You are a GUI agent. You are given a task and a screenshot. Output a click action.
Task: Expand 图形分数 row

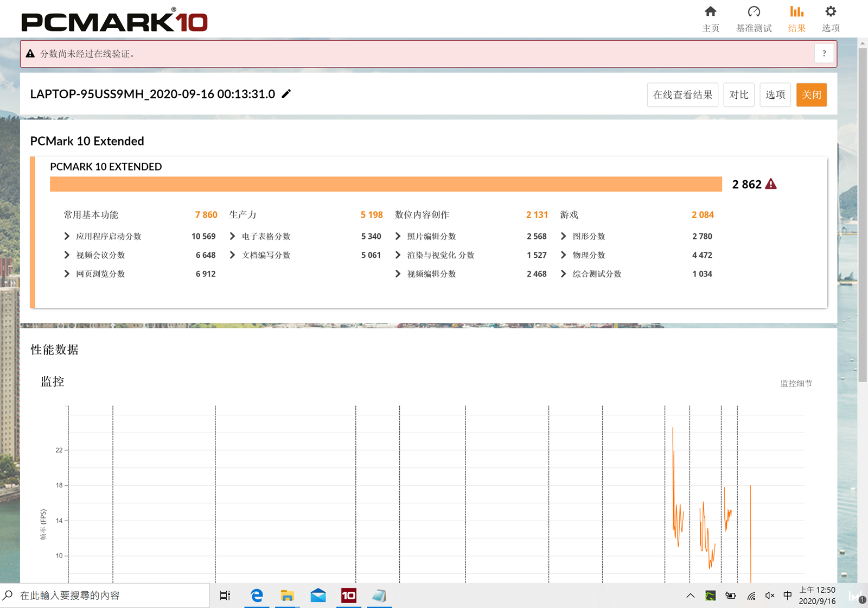[x=563, y=236]
